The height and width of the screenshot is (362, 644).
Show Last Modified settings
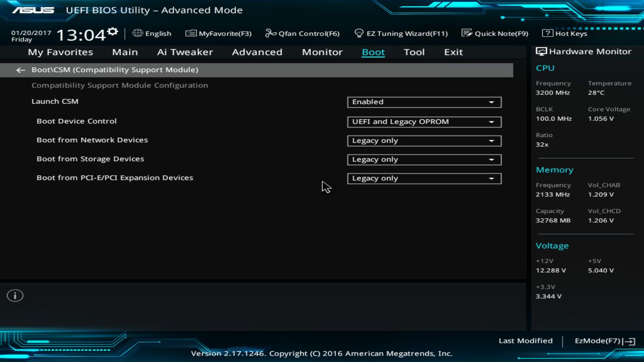525,340
